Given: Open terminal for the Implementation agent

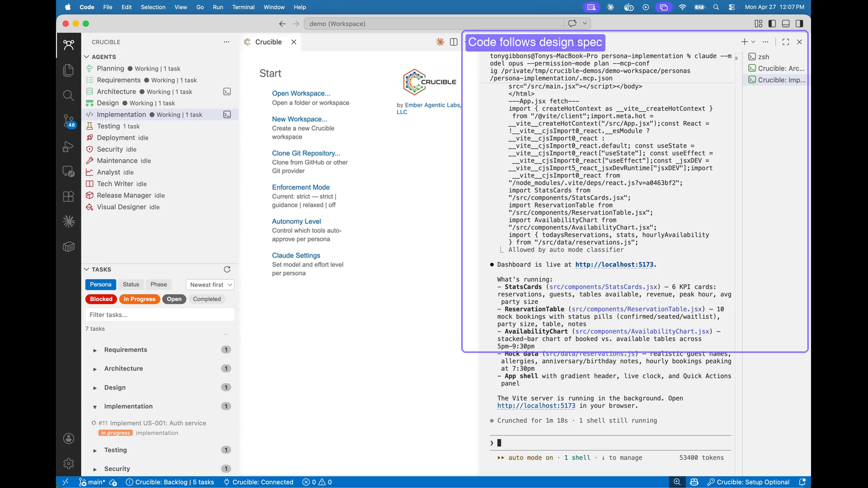Looking at the screenshot, I should [227, 114].
